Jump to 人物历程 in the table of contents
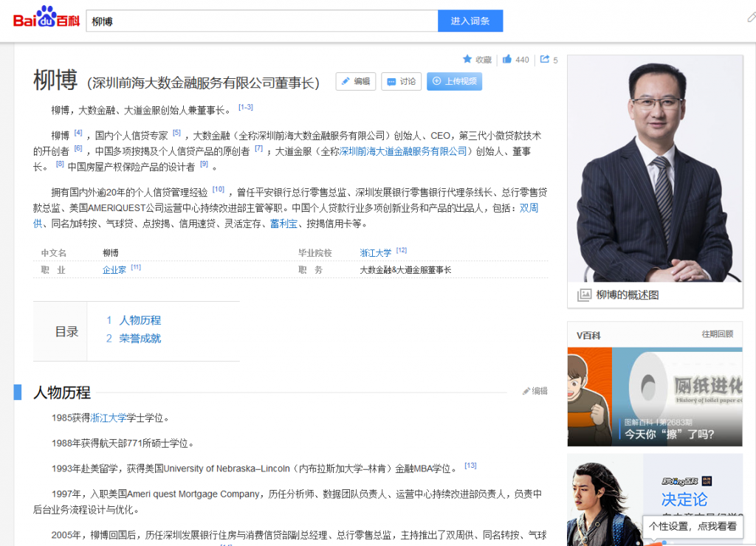 [140, 320]
